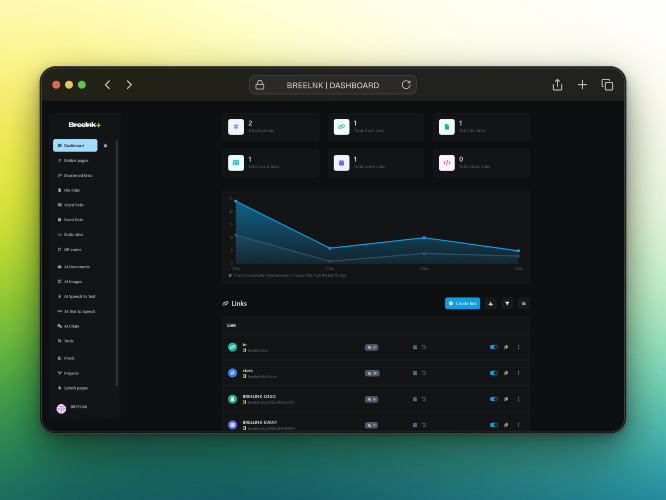This screenshot has width=666, height=500.
Task: Copy the 'store' link URL
Action: [506, 373]
